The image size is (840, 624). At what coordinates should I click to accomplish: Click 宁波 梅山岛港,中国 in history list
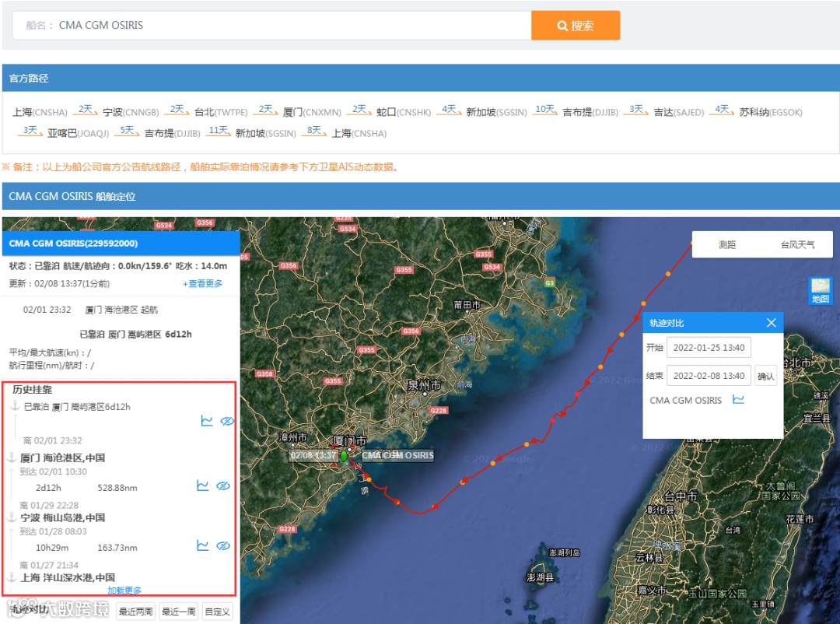coord(62,518)
